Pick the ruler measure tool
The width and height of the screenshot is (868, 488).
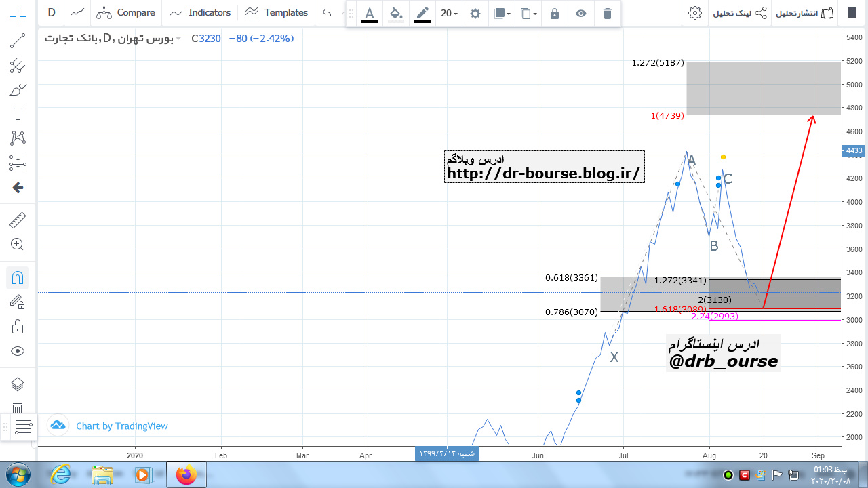[x=18, y=220]
